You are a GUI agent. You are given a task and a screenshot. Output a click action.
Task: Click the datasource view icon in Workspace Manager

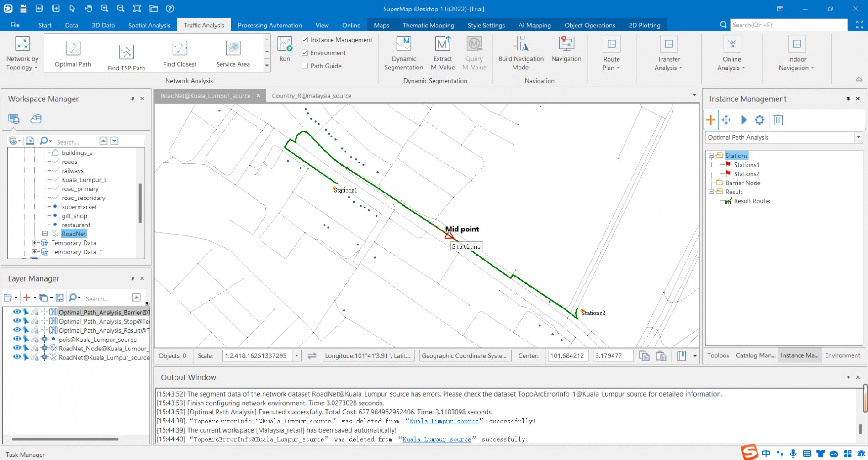click(36, 119)
